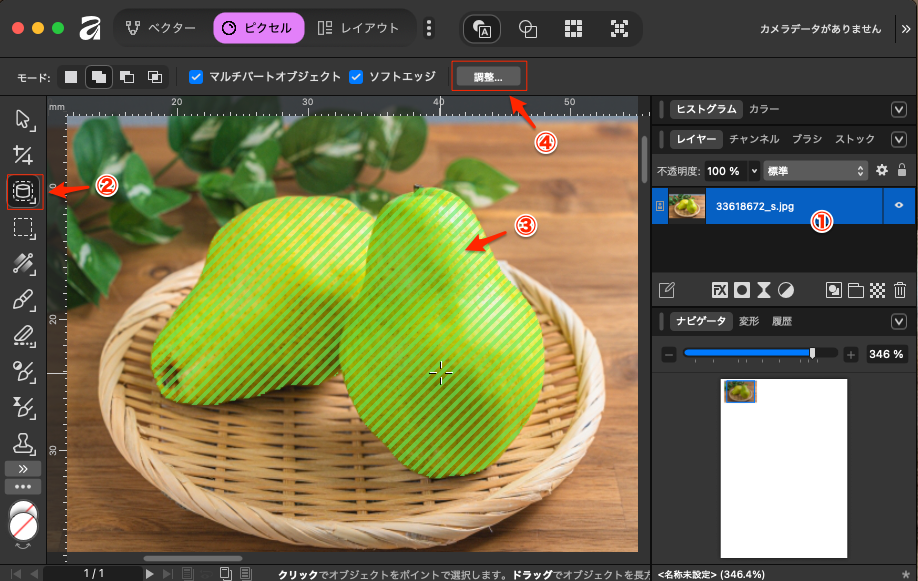The height and width of the screenshot is (581, 918).
Task: Uncheck マルチパートオブジェクト checkbox
Action: [x=196, y=77]
